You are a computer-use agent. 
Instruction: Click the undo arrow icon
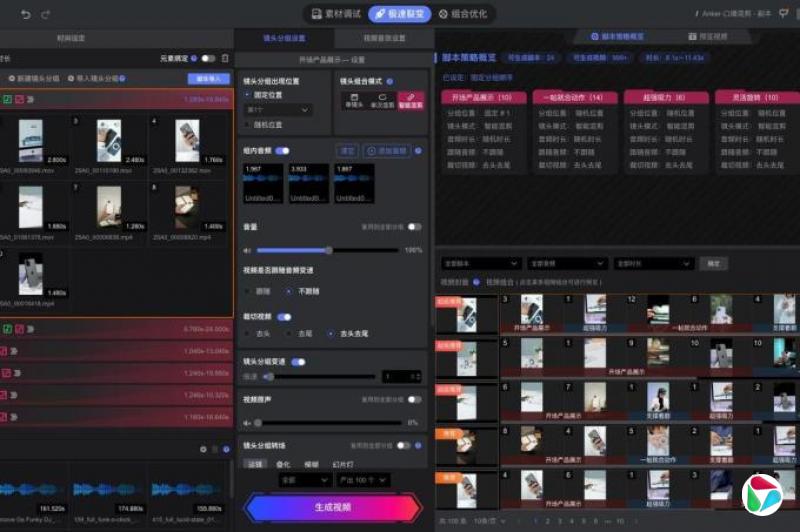[25, 15]
